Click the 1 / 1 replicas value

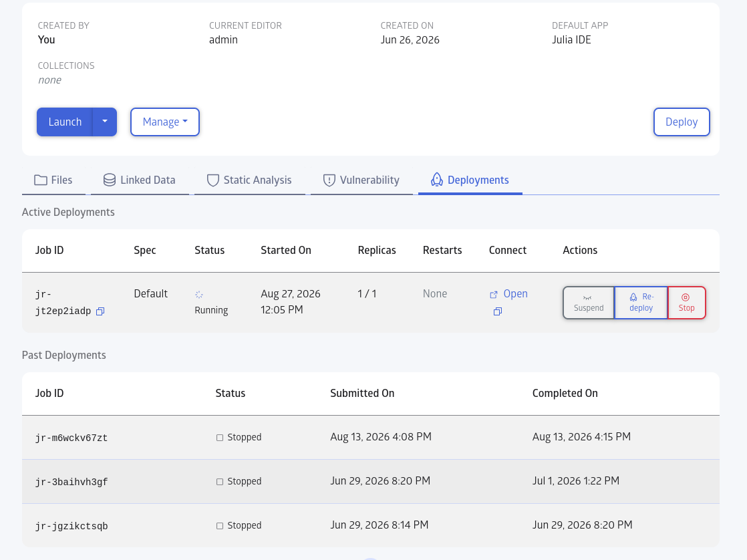(367, 293)
